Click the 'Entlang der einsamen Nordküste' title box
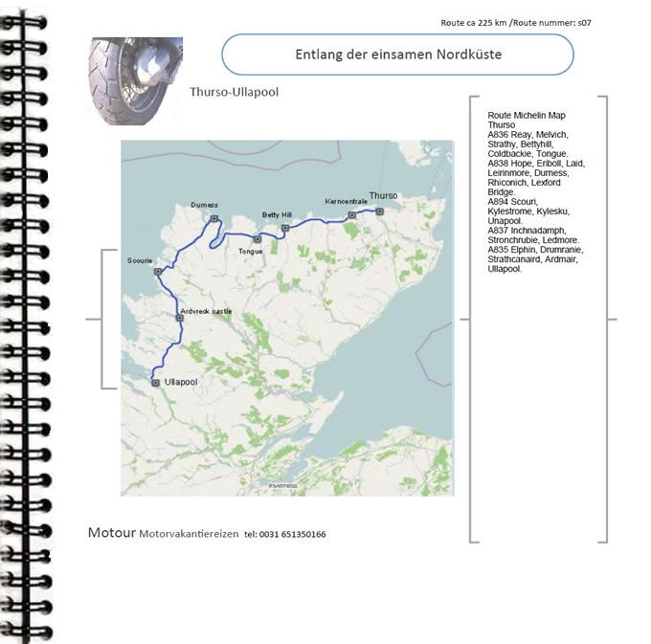The height and width of the screenshot is (644, 651). click(397, 56)
